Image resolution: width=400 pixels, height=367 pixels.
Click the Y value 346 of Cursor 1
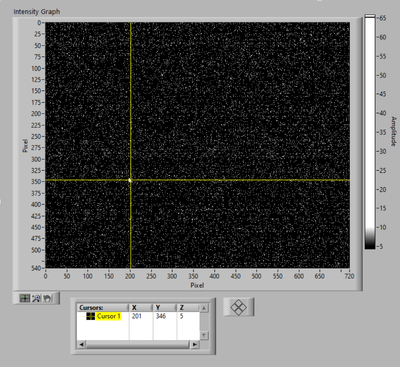(x=161, y=316)
